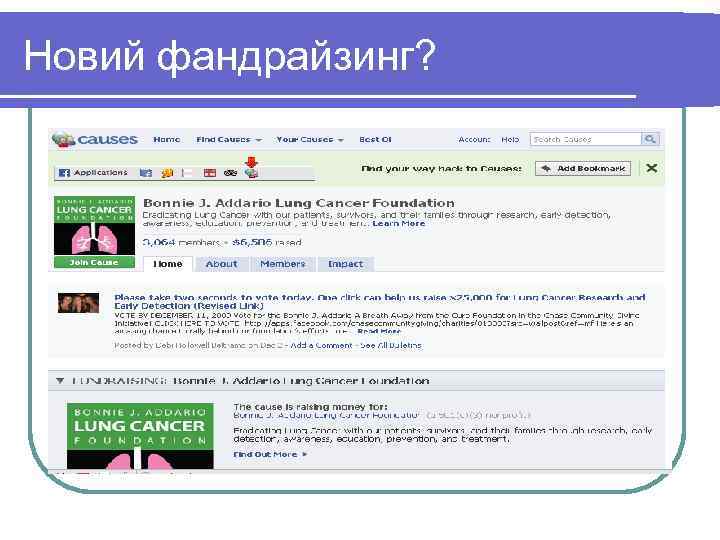Click the Add Bookmark button
The height and width of the screenshot is (540, 720).
tap(583, 169)
